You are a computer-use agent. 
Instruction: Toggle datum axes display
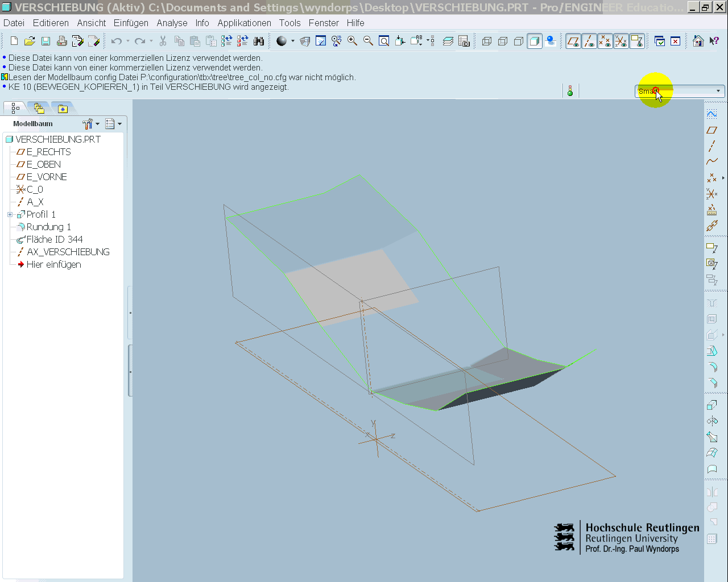pos(589,41)
